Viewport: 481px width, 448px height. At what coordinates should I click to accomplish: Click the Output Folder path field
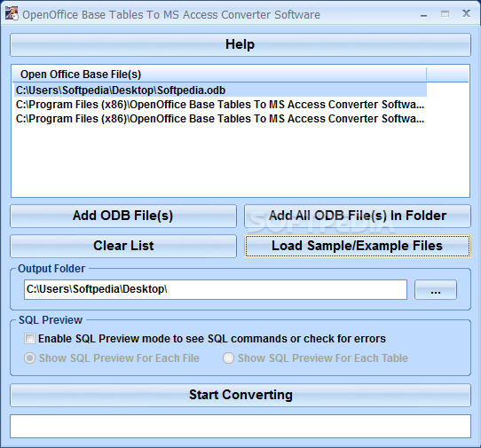[x=216, y=289]
